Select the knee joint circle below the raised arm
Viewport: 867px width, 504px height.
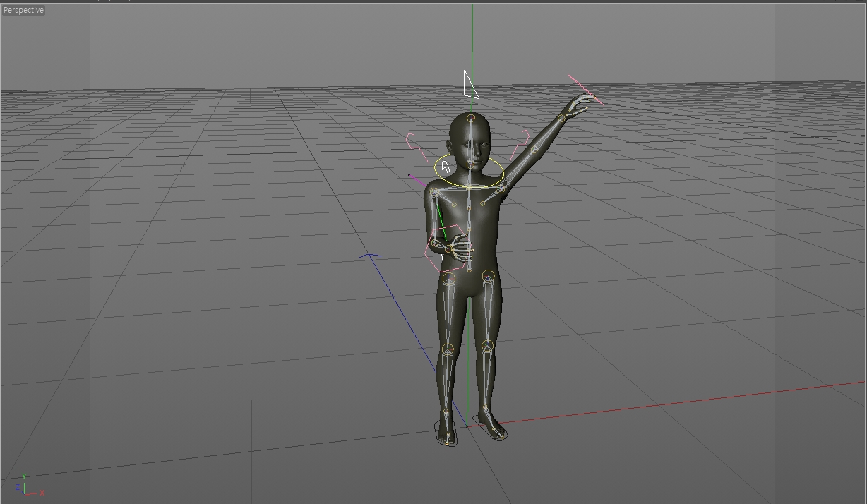click(x=487, y=347)
